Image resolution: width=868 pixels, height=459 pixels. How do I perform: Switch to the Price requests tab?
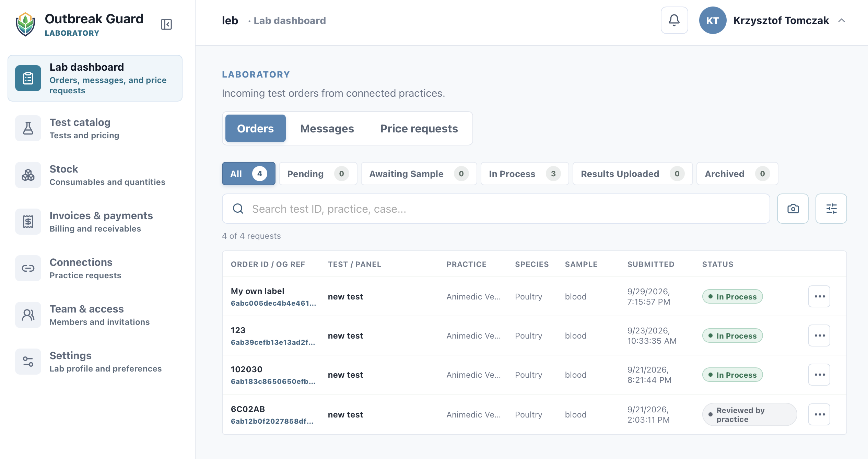pyautogui.click(x=419, y=128)
